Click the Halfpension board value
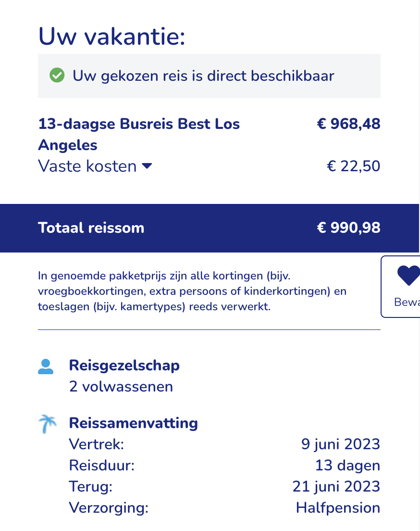This screenshot has width=420, height=531. click(x=338, y=507)
